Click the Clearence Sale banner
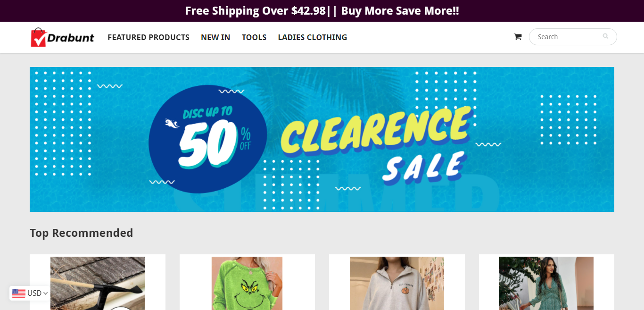 coord(322,139)
